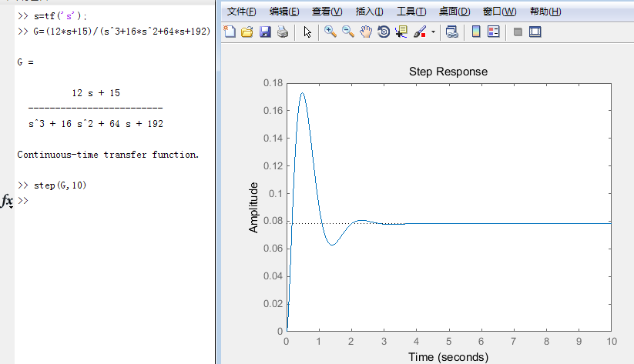The width and height of the screenshot is (634, 364).
Task: Select the Brush data tool
Action: (x=420, y=32)
